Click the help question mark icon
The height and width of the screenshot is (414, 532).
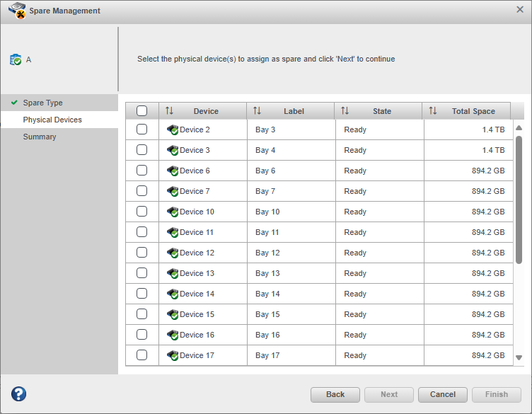[x=18, y=394]
